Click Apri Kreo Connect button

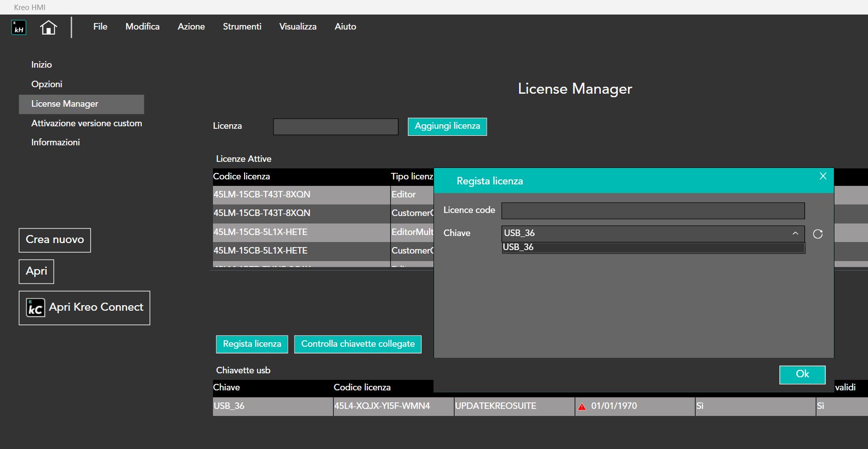pos(84,308)
